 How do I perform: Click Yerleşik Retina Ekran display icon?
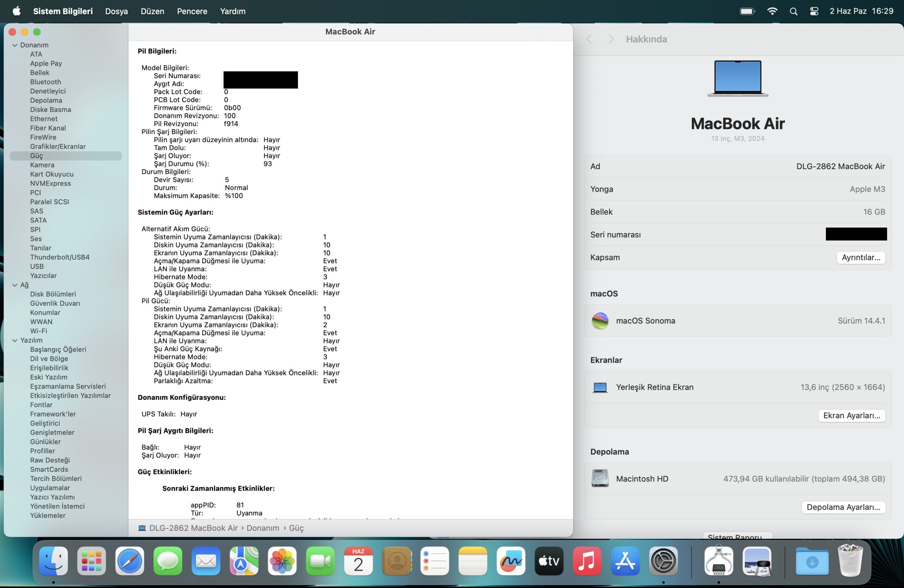600,387
